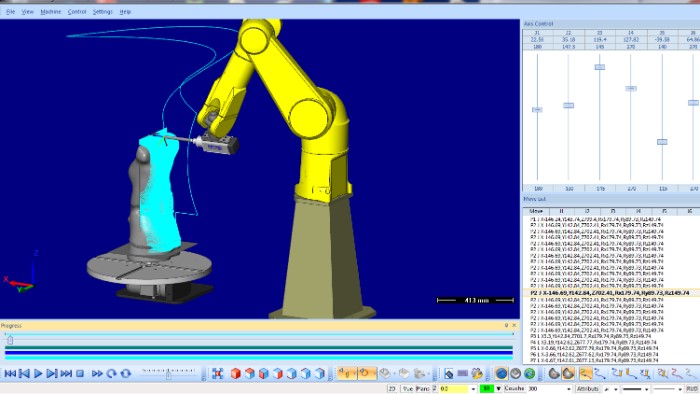Click the Attributs button
This screenshot has height=394, width=700.
pos(587,389)
